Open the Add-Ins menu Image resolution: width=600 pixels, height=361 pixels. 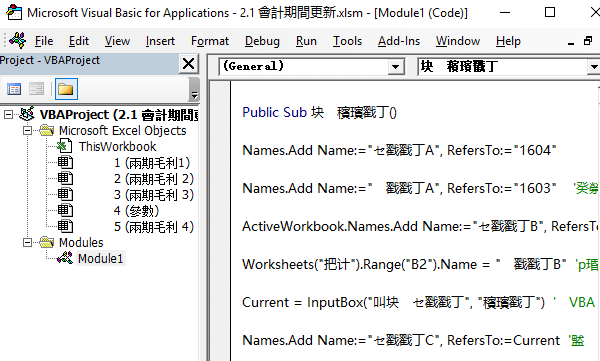click(399, 41)
